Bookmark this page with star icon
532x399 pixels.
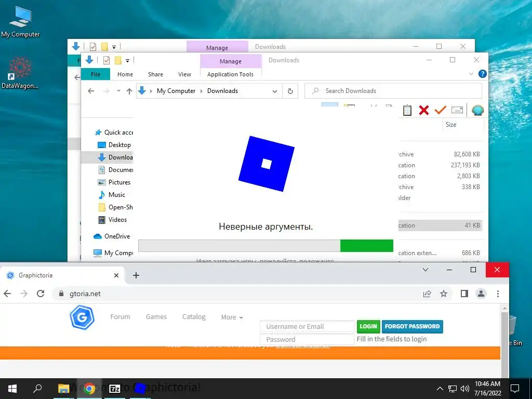coord(444,294)
